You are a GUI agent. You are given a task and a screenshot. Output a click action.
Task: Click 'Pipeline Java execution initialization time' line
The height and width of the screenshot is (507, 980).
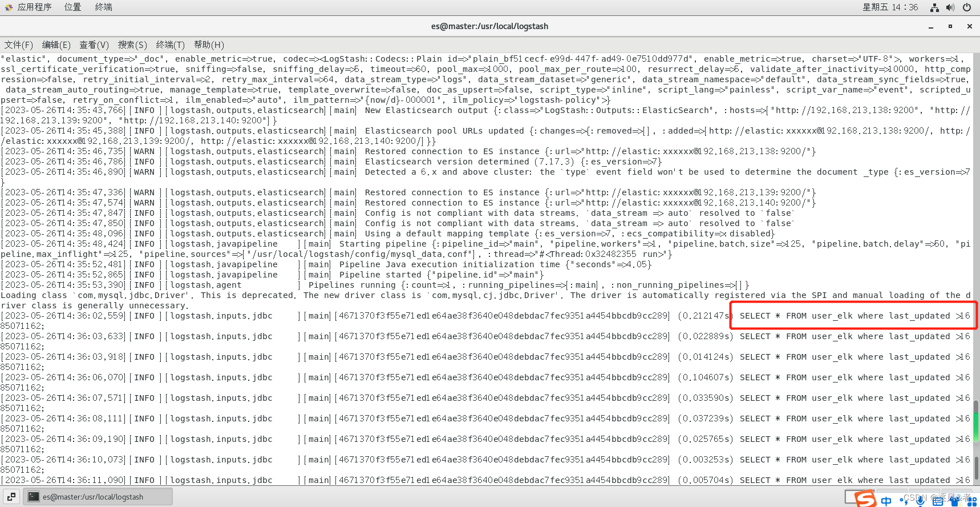click(326, 264)
